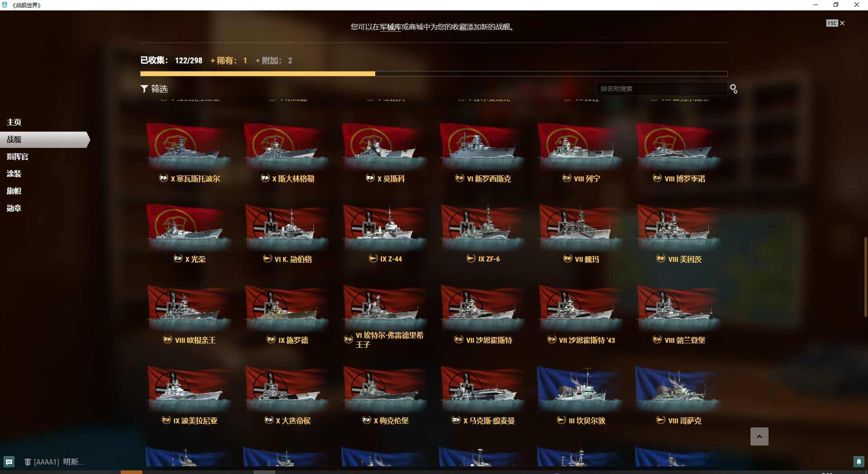868x474 pixels.
Task: Open the 军械库 link
Action: click(x=391, y=27)
